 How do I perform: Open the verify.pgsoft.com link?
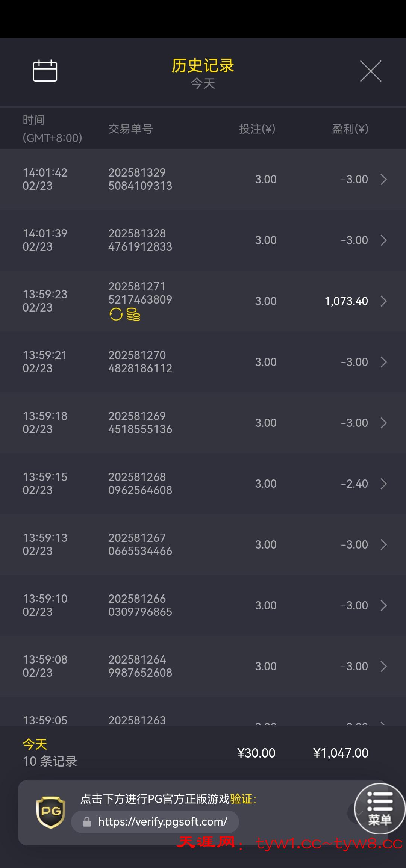pyautogui.click(x=162, y=822)
